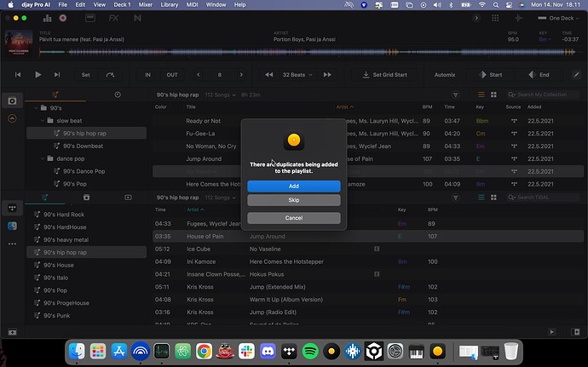Viewport: 588px width, 367px height.
Task: Open Spotify from the Dock
Action: tap(310, 352)
